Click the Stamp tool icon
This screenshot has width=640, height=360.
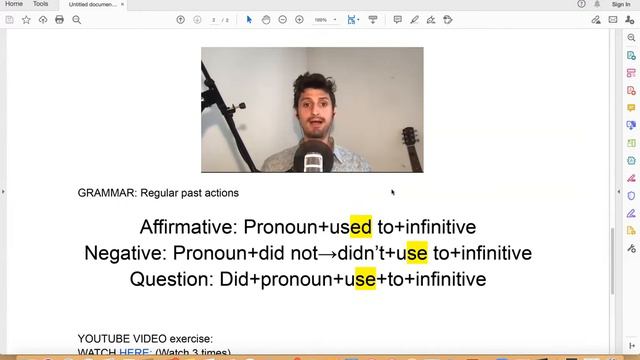(x=448, y=20)
